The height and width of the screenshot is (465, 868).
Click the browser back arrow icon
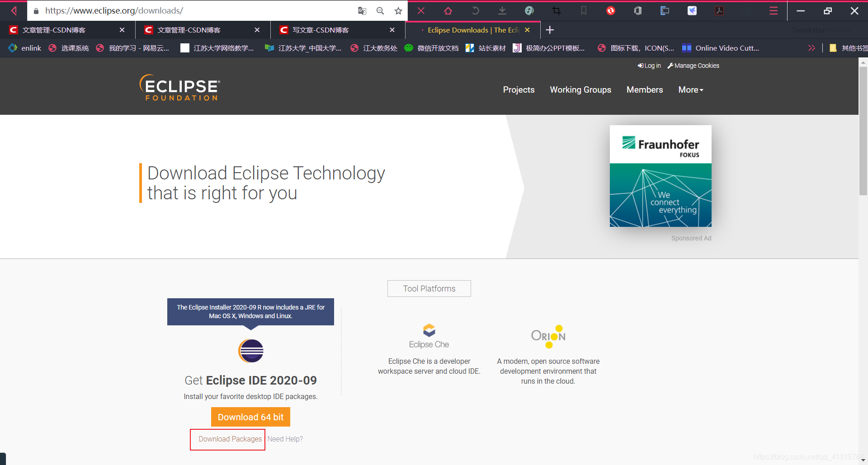tap(14, 10)
